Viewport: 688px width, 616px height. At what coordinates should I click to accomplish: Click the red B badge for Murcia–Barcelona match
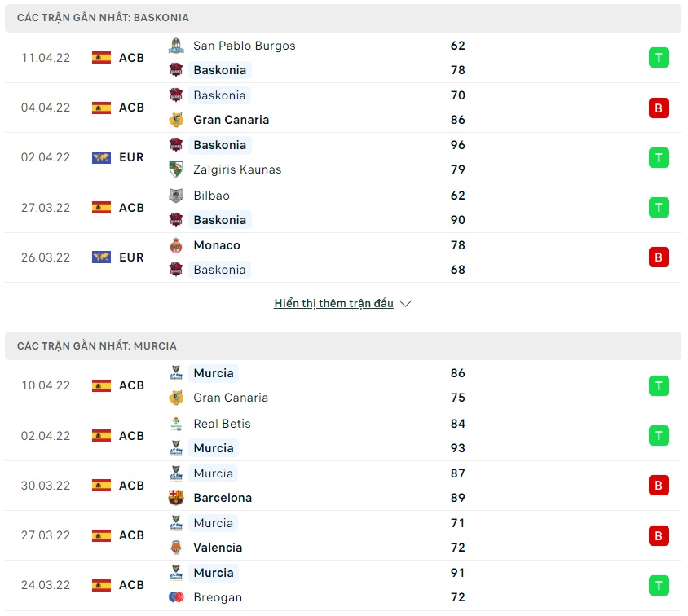click(x=659, y=486)
